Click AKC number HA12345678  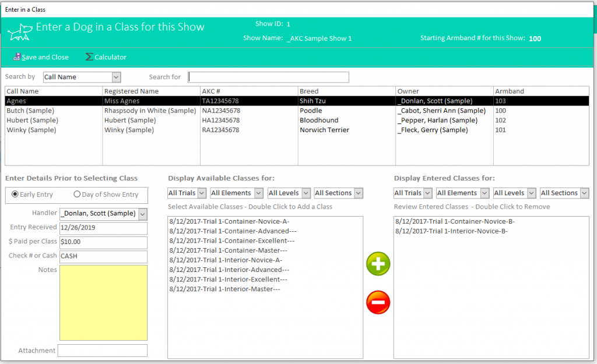point(221,120)
